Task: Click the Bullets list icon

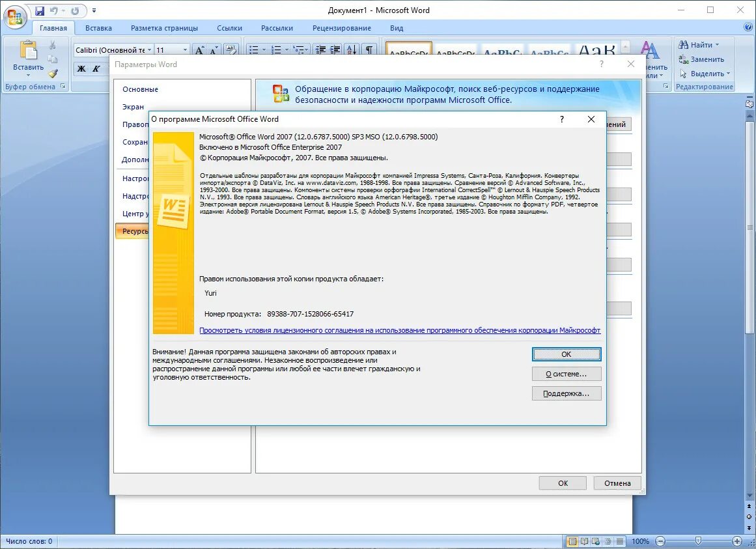Action: (253, 49)
